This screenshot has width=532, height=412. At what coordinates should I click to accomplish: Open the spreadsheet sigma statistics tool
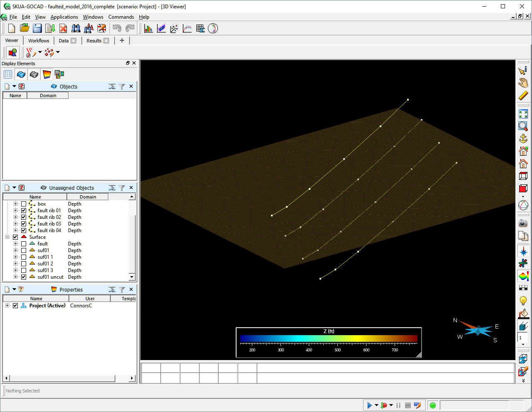[200, 28]
